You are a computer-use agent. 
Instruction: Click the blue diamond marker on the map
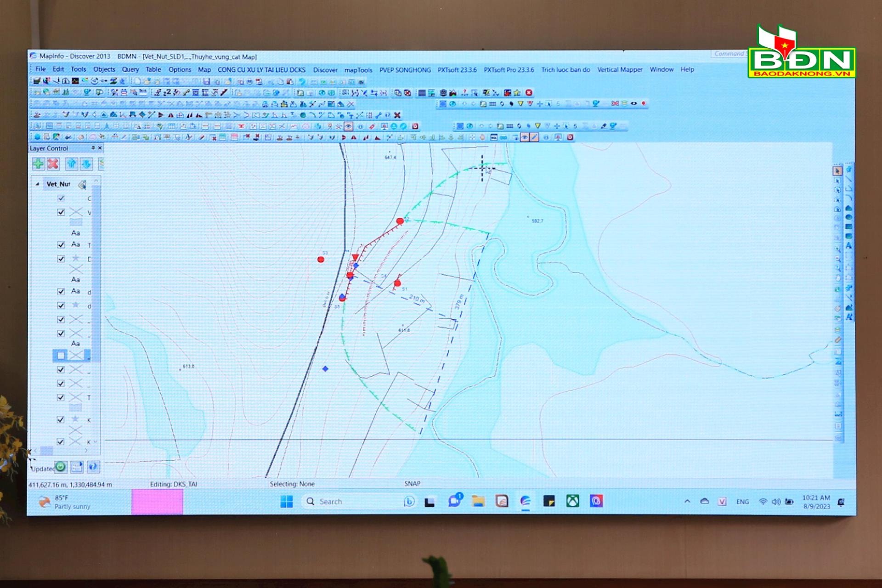pos(325,368)
